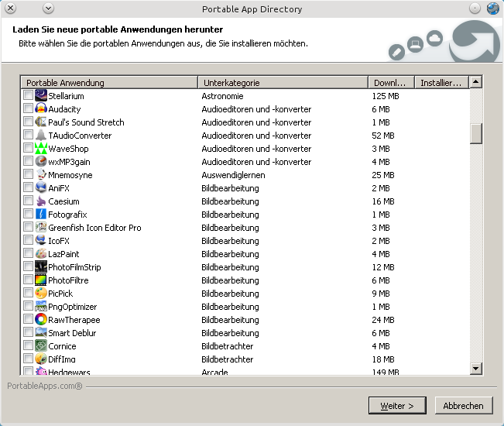Click the scrollbar up arrow
The width and height of the screenshot is (504, 426).
coord(476,81)
